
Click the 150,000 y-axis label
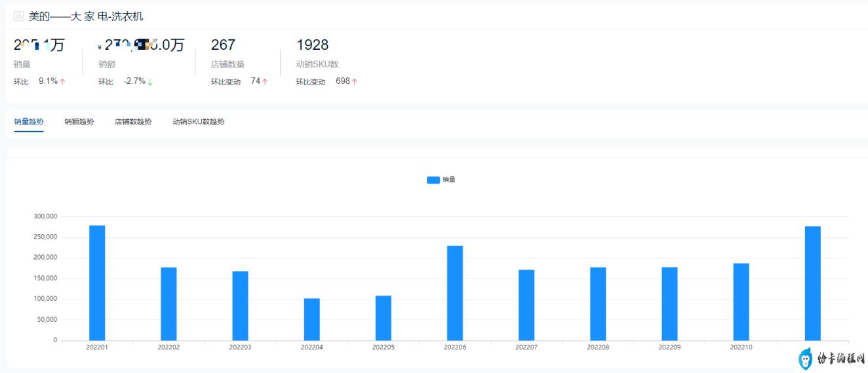pyautogui.click(x=45, y=279)
